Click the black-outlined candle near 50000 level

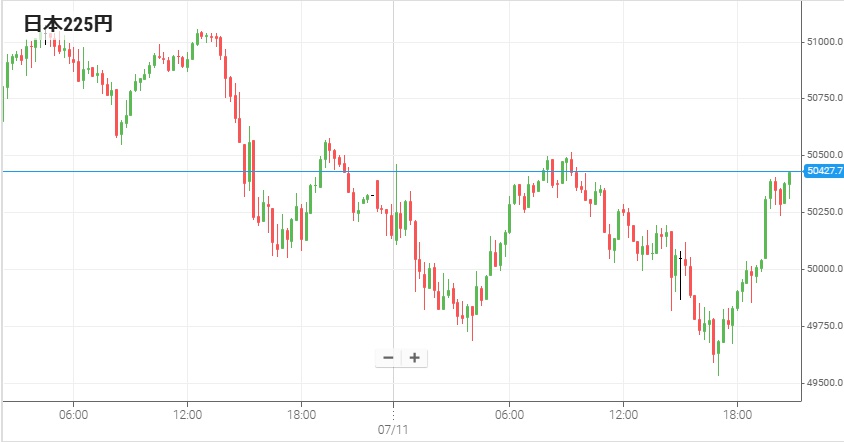[680, 270]
